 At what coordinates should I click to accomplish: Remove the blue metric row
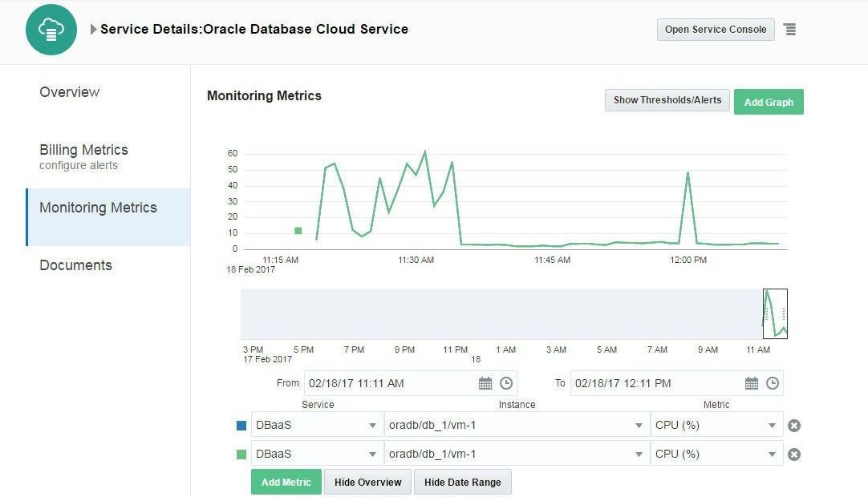(794, 426)
